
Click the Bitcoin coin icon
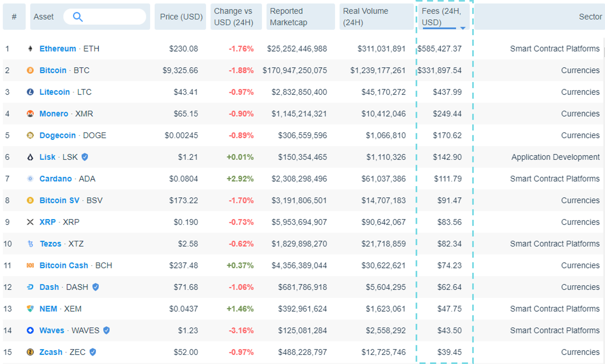click(x=30, y=70)
